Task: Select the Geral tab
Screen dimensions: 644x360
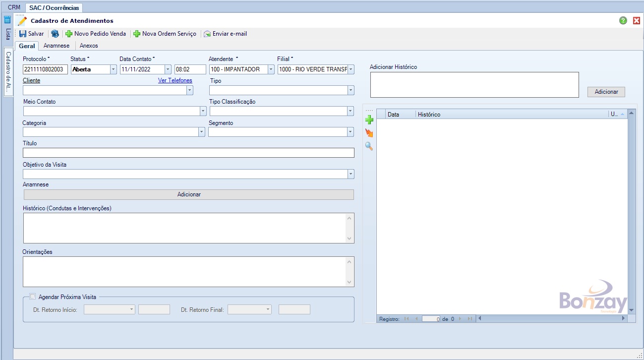Action: [27, 46]
